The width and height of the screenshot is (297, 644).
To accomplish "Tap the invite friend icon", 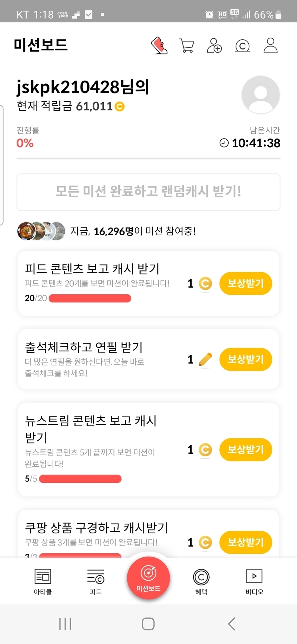I will [x=214, y=46].
